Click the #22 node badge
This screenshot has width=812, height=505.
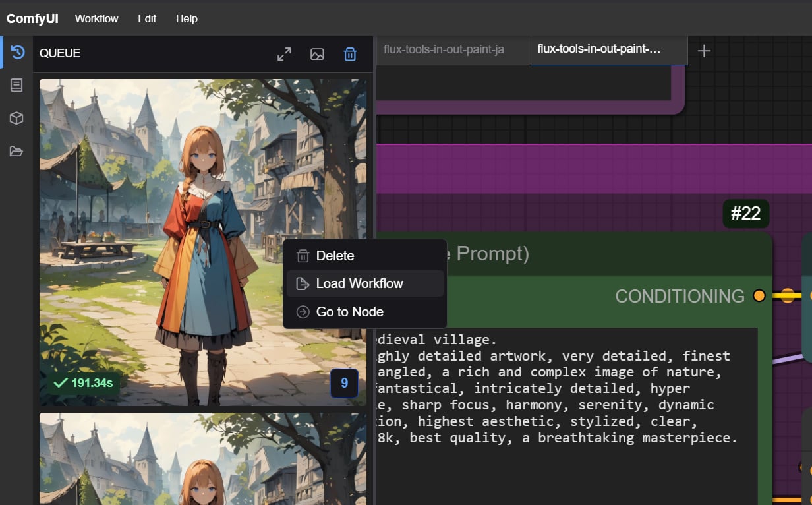coord(746,214)
